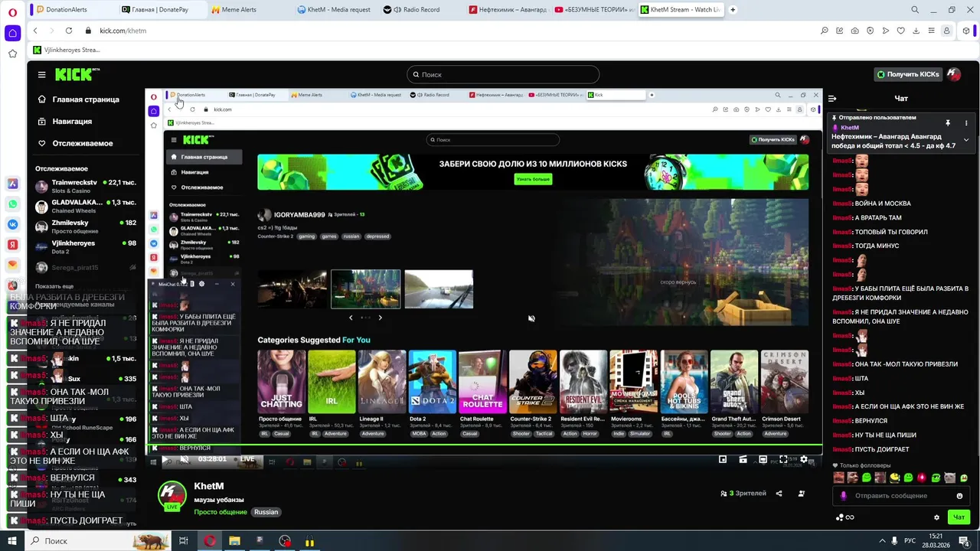Open the Opera account profile icon
Viewport: 980px width, 551px height.
[947, 31]
